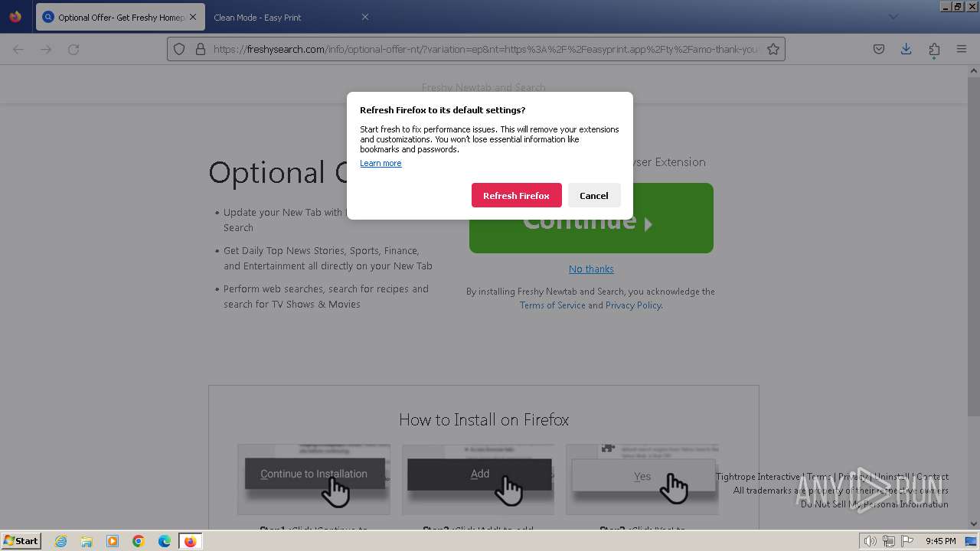Go forward to next page
This screenshot has width=980, height=551.
tap(46, 49)
